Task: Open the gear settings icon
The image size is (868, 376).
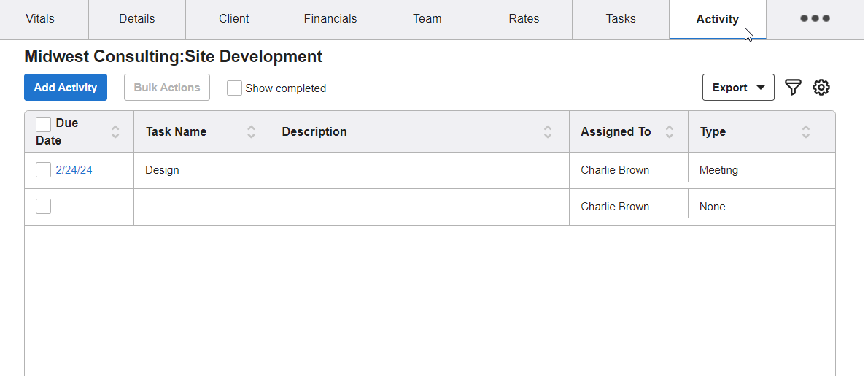Action: click(821, 88)
